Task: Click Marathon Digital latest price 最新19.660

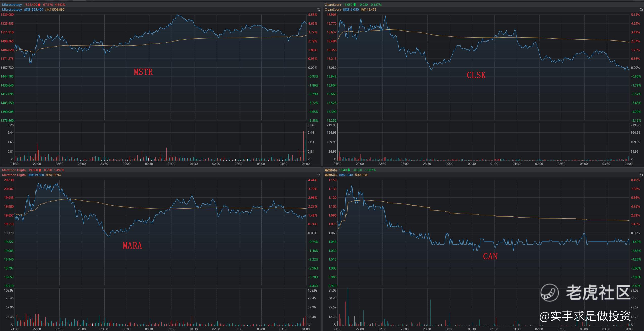Action: (x=36, y=175)
